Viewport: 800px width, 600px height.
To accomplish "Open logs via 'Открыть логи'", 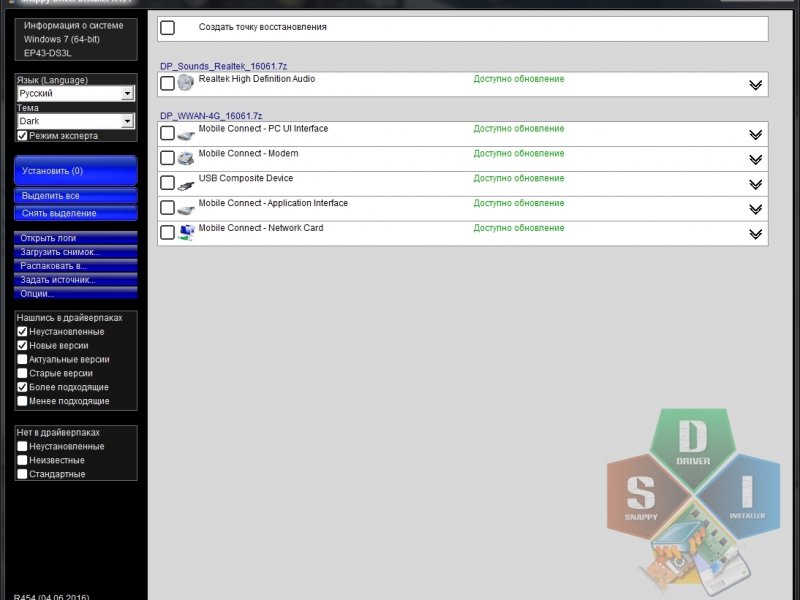I will [x=76, y=238].
